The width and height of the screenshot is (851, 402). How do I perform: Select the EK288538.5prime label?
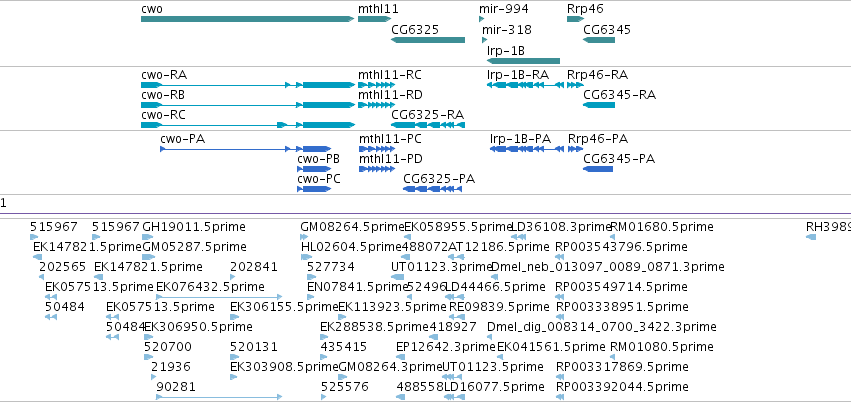point(374,327)
